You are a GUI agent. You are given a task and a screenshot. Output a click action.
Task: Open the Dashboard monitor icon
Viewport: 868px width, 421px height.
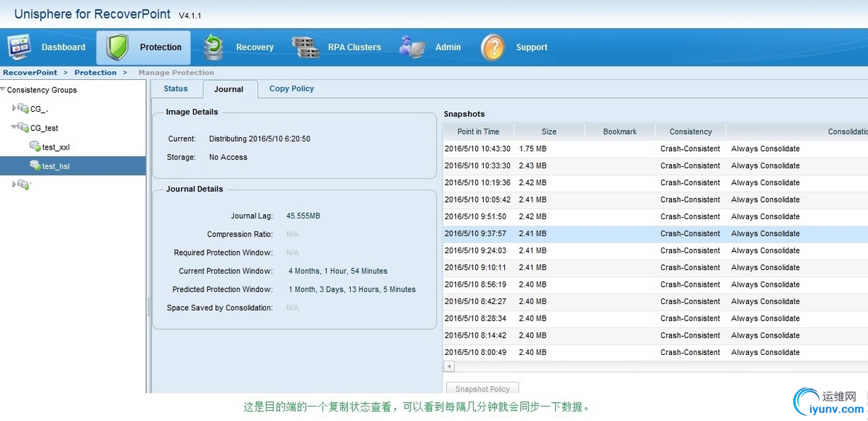20,47
